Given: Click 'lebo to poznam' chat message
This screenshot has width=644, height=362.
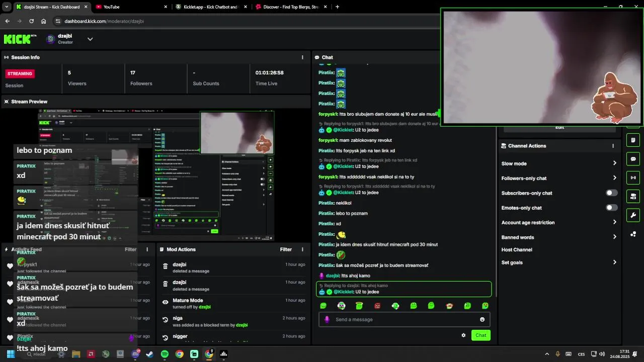Looking at the screenshot, I should pyautogui.click(x=343, y=213).
